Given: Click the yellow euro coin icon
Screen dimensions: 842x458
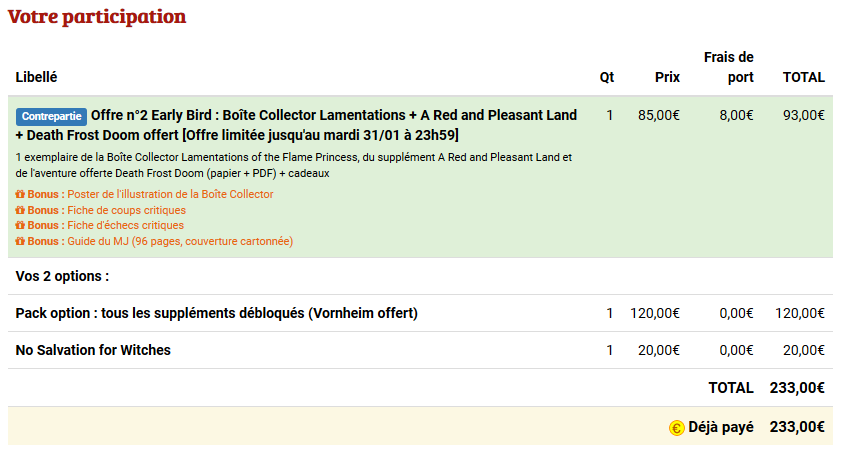Looking at the screenshot, I should tap(677, 428).
